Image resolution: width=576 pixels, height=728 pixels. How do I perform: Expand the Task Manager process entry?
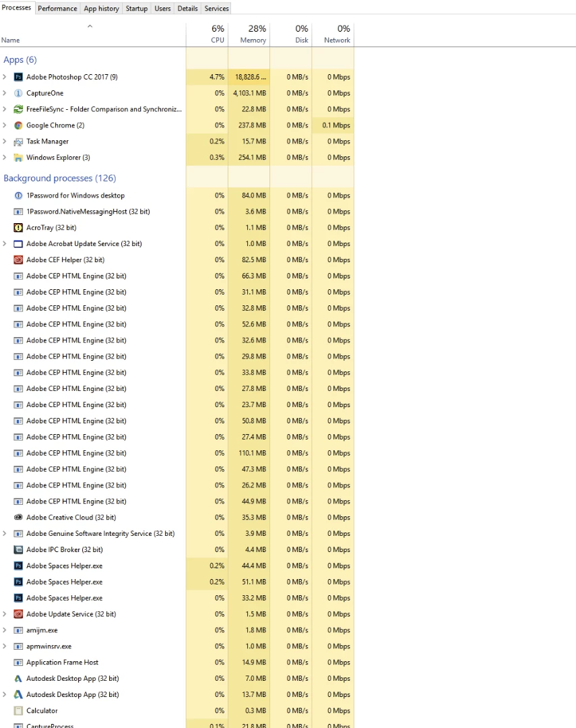point(5,142)
